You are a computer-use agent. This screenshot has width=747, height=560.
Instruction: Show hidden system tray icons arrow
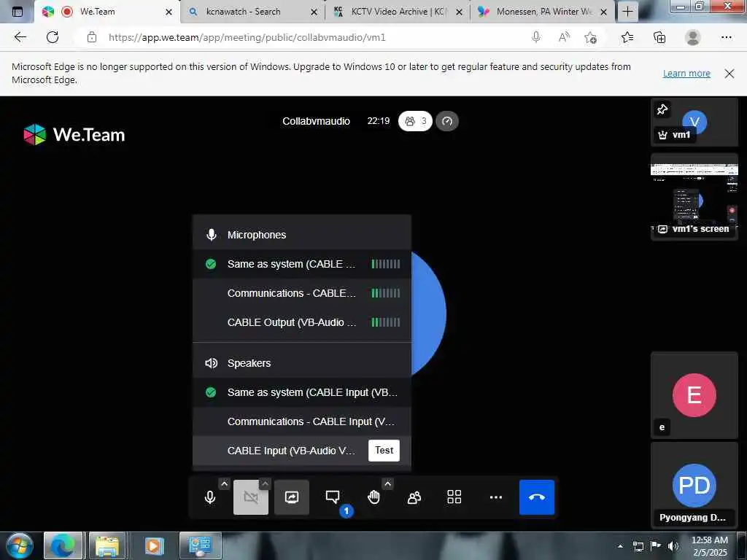pyautogui.click(x=620, y=546)
